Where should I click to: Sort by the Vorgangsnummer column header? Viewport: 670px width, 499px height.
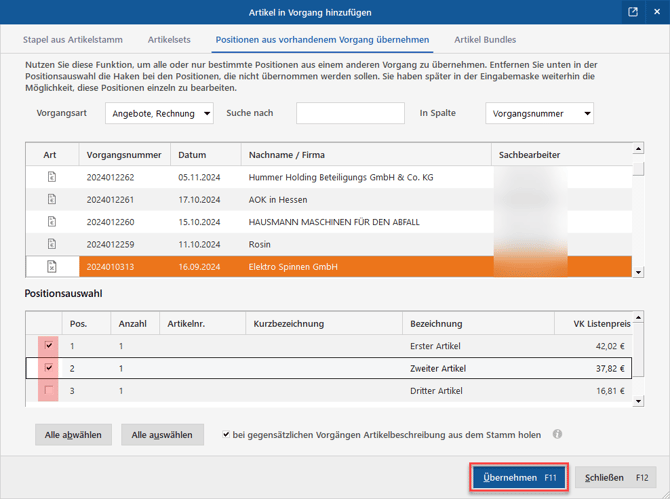pyautogui.click(x=124, y=155)
